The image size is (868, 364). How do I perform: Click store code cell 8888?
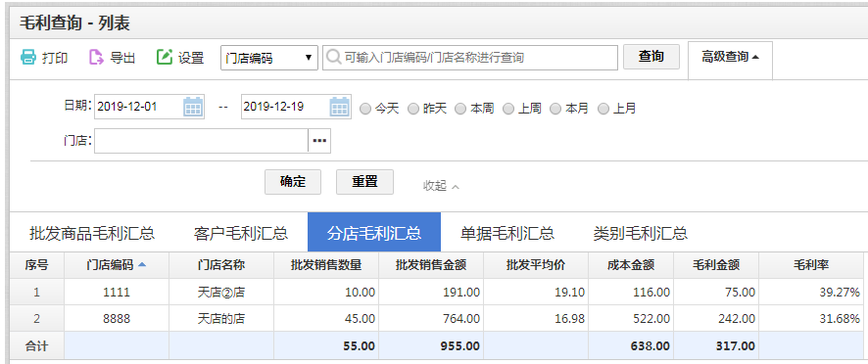(117, 319)
